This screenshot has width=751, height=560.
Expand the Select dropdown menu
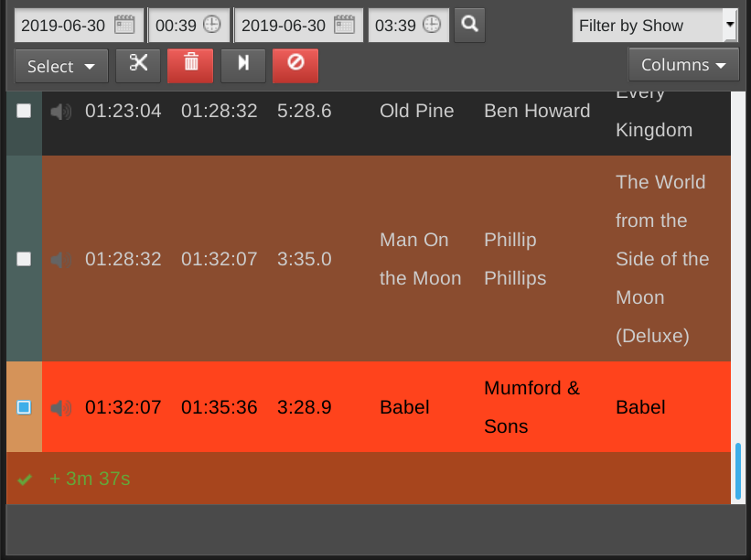[x=61, y=67]
